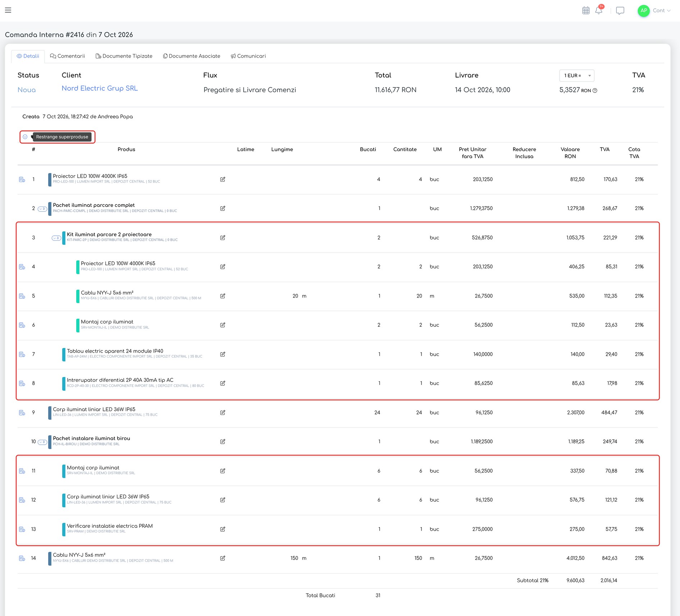Open stock icon for row 7
This screenshot has height=616, width=680.
pos(22,354)
